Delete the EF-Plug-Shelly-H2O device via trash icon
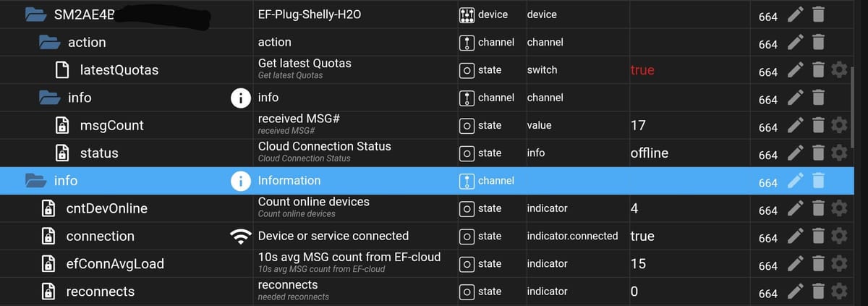868x306 pixels. click(x=817, y=14)
